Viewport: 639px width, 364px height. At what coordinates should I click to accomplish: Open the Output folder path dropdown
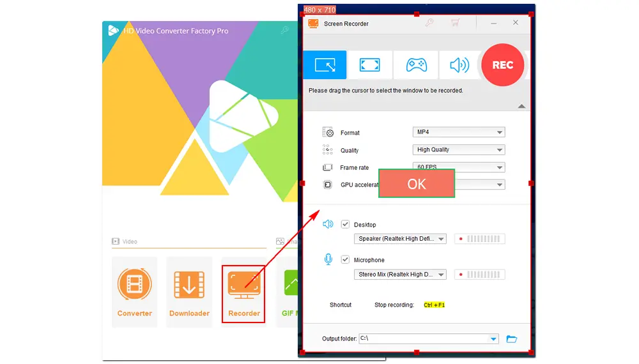click(x=493, y=338)
